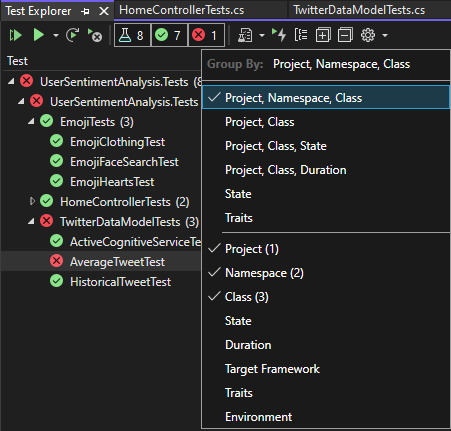Click the passed icon beside HistoricalTweetTest
This screenshot has width=451, height=431.
(56, 281)
